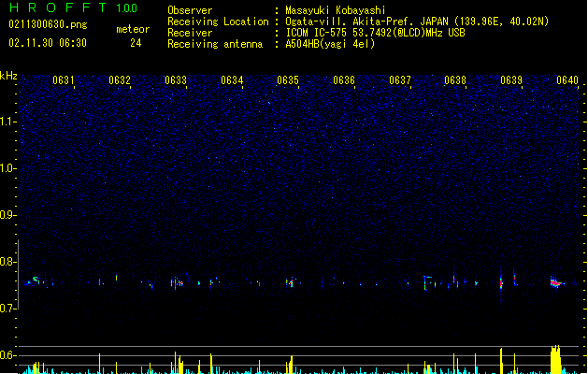Click the 0.7 kHz axis label
588x374 pixels.
7,309
